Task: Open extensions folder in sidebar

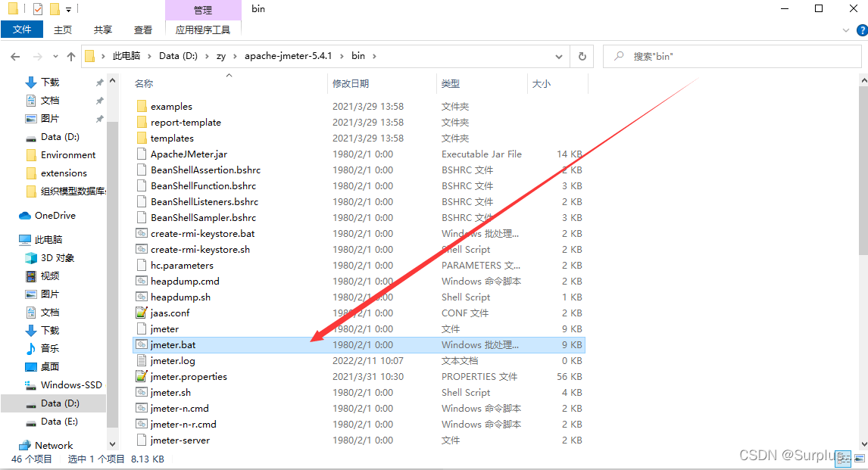Action: [x=64, y=173]
